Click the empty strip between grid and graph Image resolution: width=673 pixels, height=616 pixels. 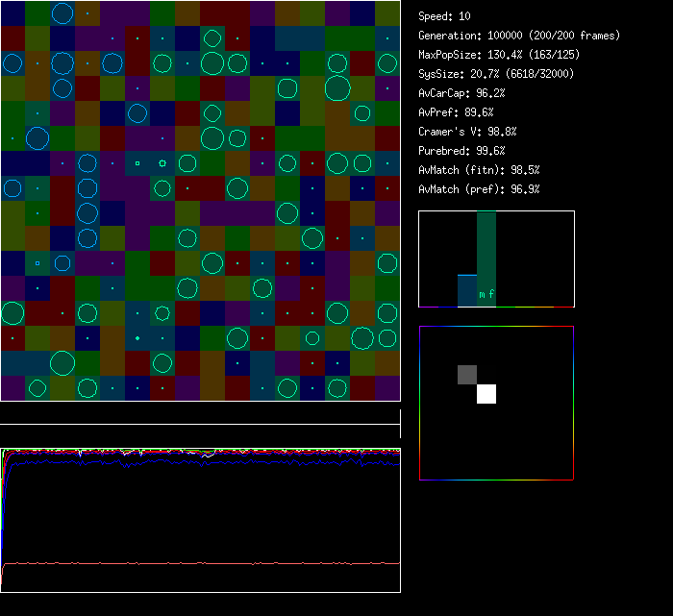(x=200, y=414)
